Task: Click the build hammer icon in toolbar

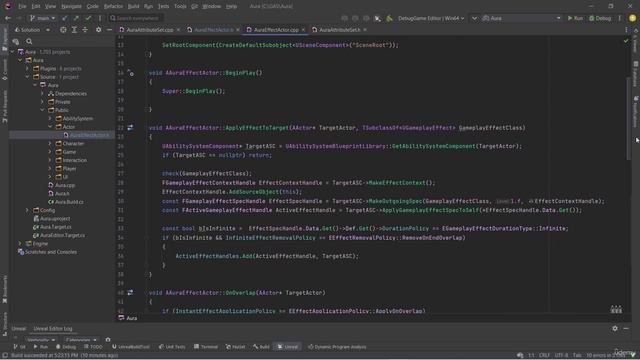Action: tap(389, 18)
